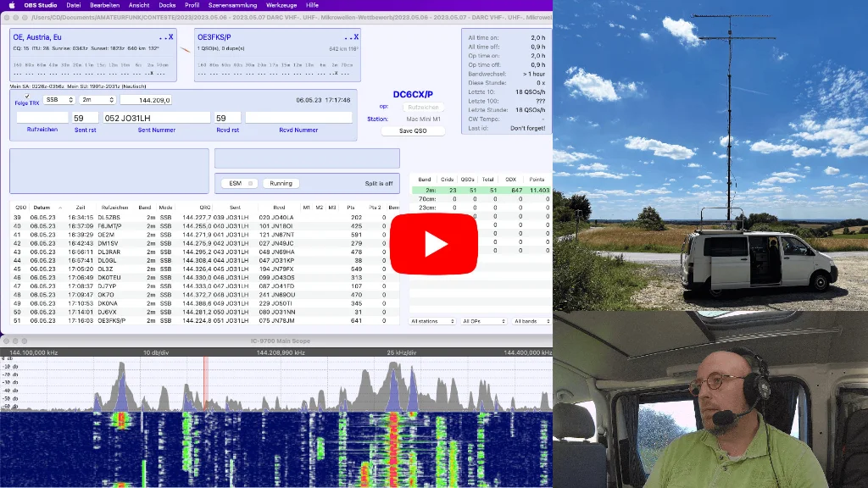Select log row 51 with callsign OE3FKS/P

(205, 320)
